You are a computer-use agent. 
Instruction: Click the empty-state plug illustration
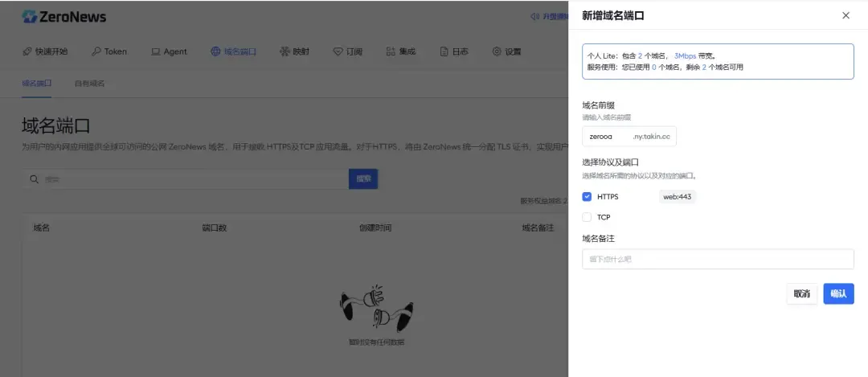point(376,309)
